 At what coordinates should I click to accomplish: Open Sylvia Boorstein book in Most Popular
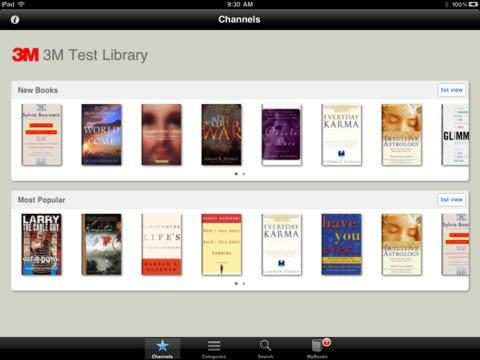coord(455,244)
